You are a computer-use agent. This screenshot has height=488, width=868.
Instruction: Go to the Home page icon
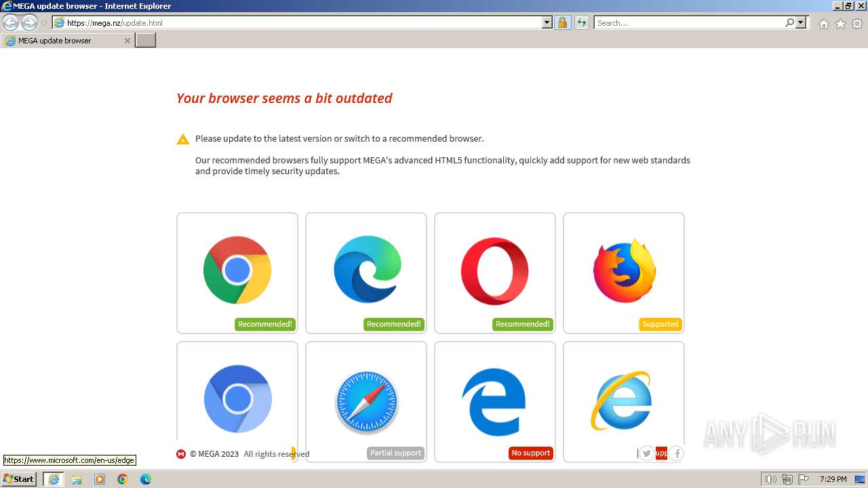click(823, 24)
